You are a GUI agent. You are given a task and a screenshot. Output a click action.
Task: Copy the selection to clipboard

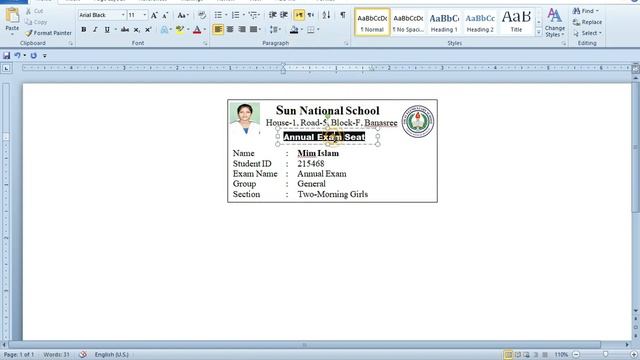tap(36, 22)
